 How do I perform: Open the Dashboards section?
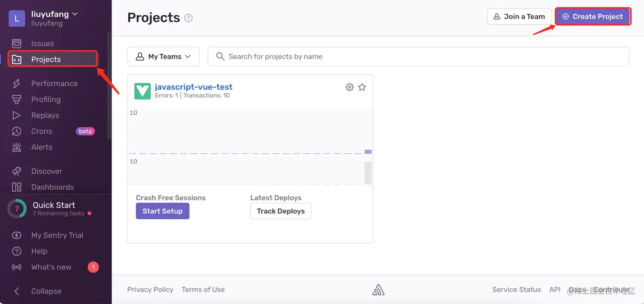(x=52, y=187)
